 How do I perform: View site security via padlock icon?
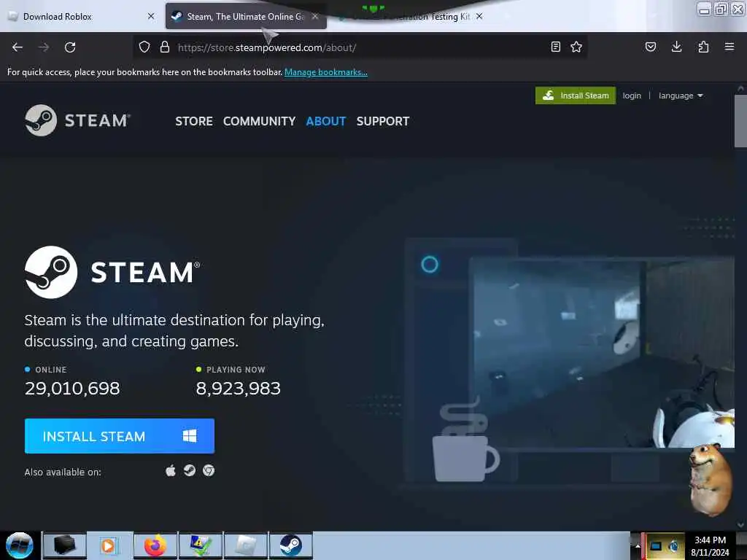coord(165,47)
